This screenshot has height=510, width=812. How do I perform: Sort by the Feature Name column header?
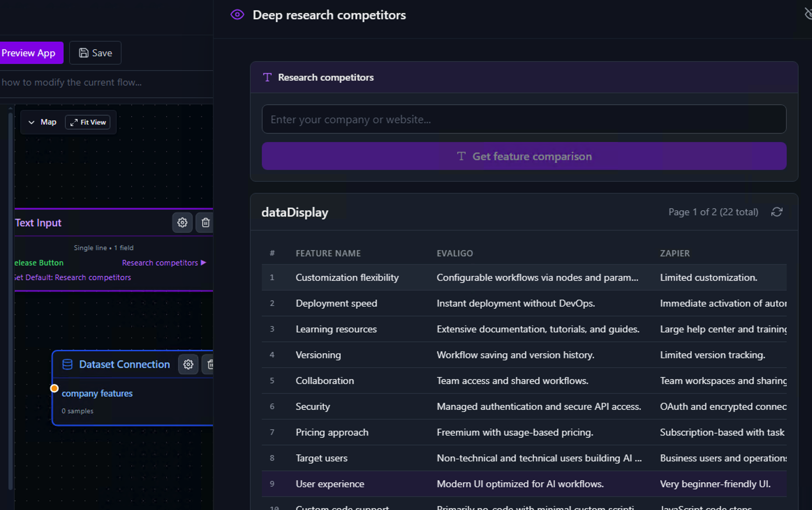(328, 253)
